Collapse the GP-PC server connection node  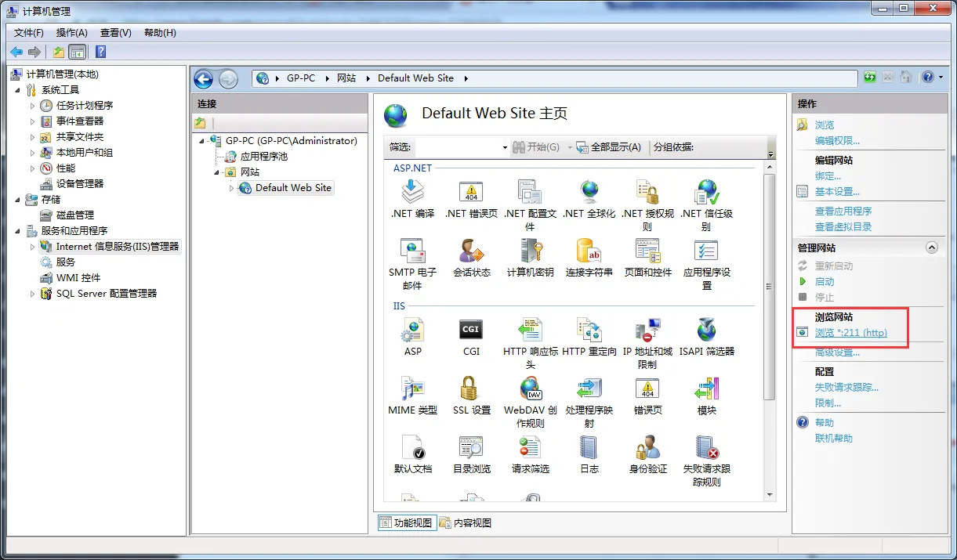[x=202, y=141]
